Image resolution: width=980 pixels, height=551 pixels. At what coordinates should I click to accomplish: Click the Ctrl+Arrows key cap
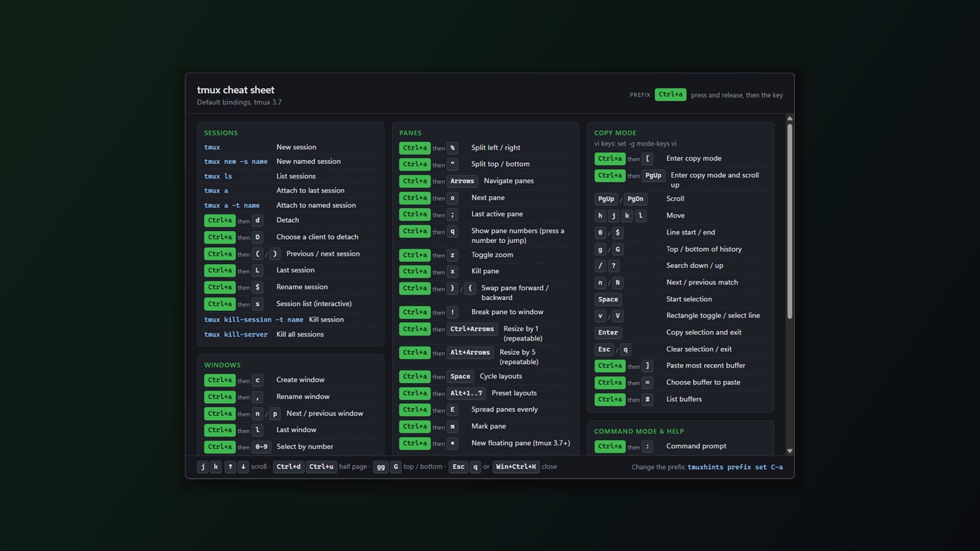(x=472, y=329)
